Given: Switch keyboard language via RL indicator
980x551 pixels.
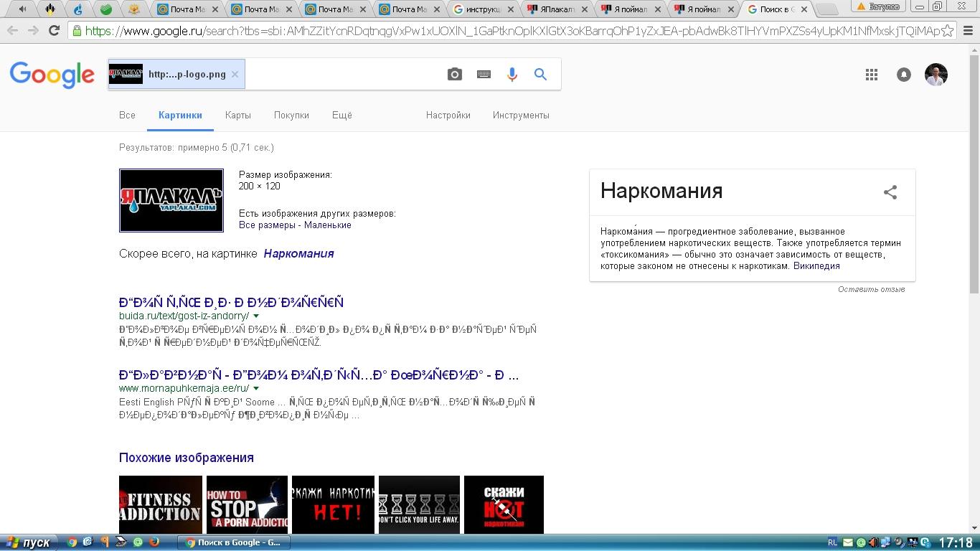Looking at the screenshot, I should click(x=832, y=543).
